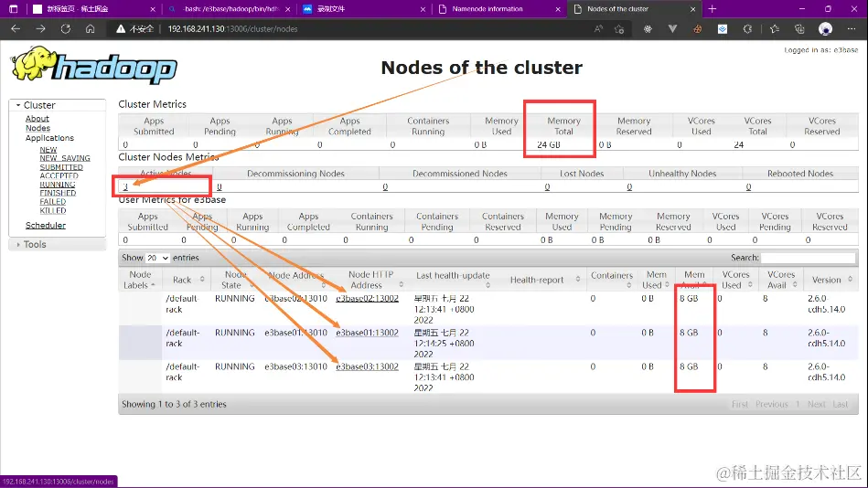Go forward with the browser forward arrow

click(40, 28)
